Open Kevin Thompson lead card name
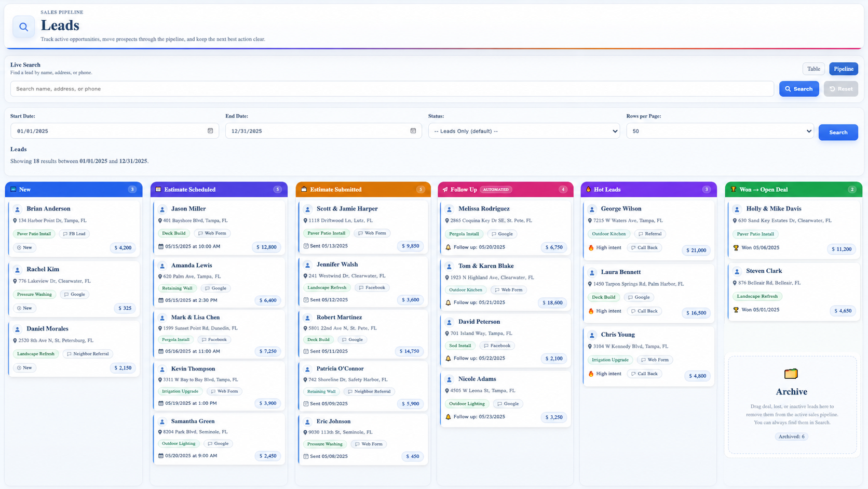 point(193,369)
